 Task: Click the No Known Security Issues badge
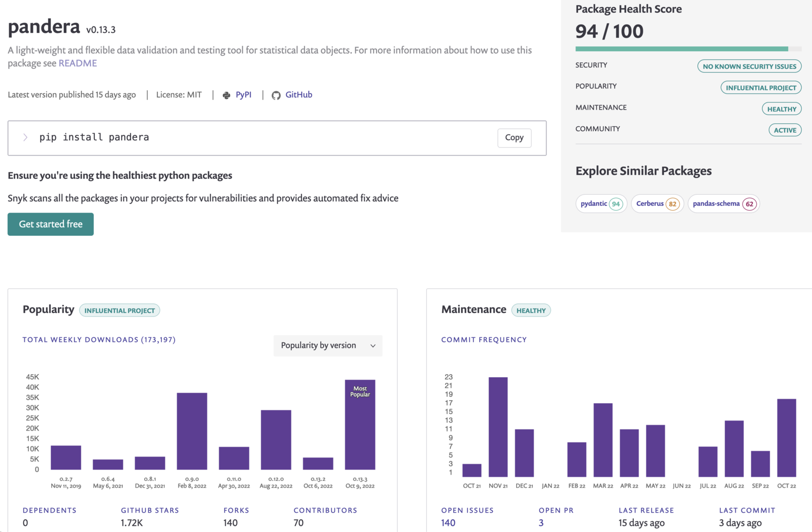(x=750, y=66)
